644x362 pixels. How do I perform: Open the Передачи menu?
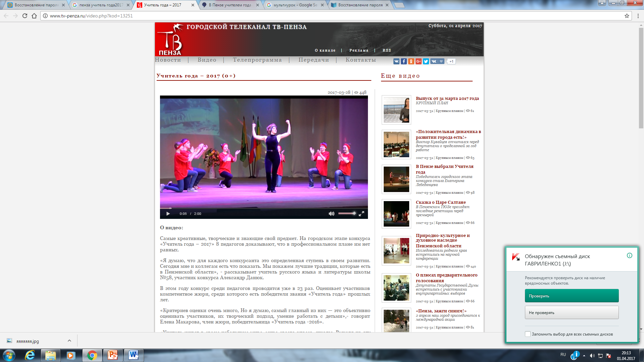coord(314,60)
